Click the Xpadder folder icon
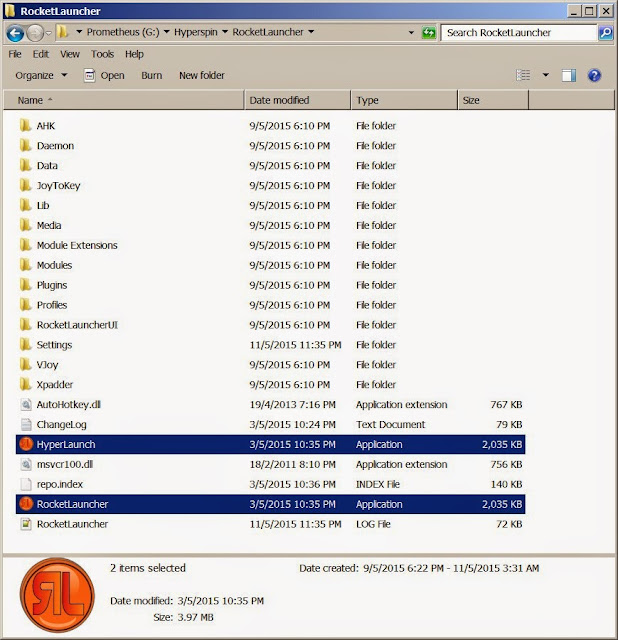618x640 pixels. pos(26,384)
